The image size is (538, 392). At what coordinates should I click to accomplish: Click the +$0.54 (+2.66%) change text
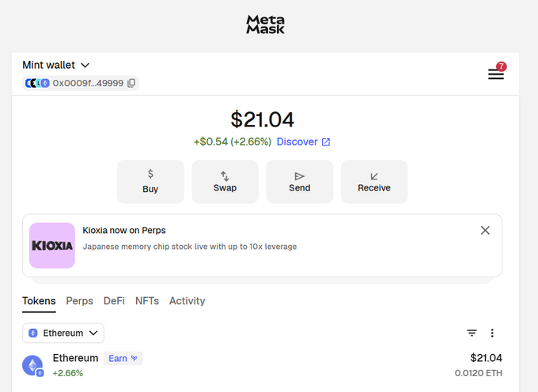pos(233,141)
